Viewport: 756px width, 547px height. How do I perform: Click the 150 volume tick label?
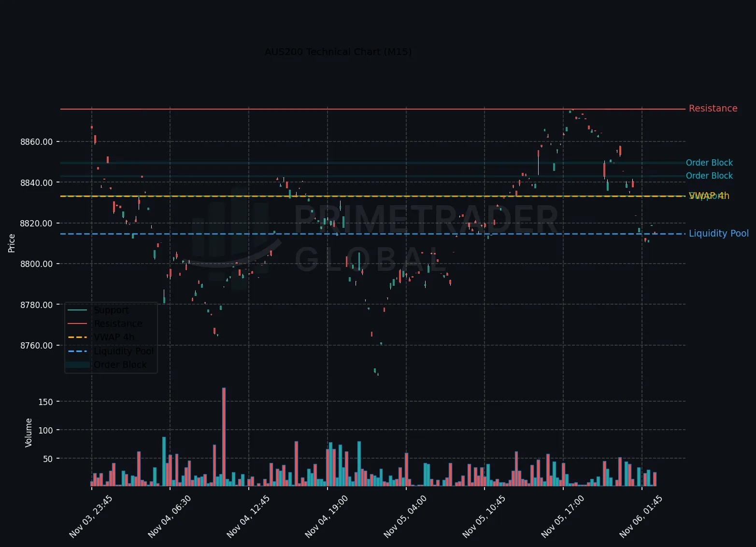[45, 402]
